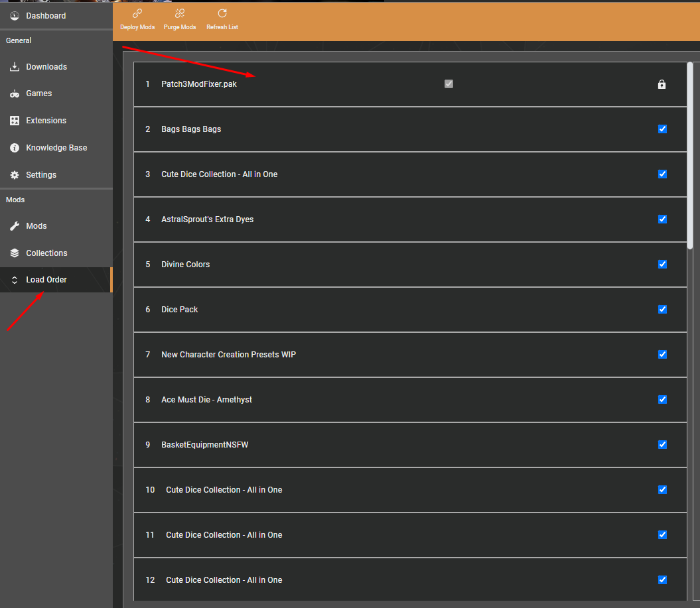Click the Dashboard gauge icon
700x608 pixels.
(x=15, y=16)
